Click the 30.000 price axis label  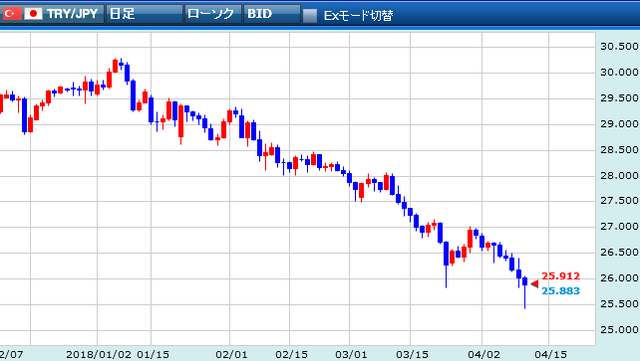tap(619, 72)
